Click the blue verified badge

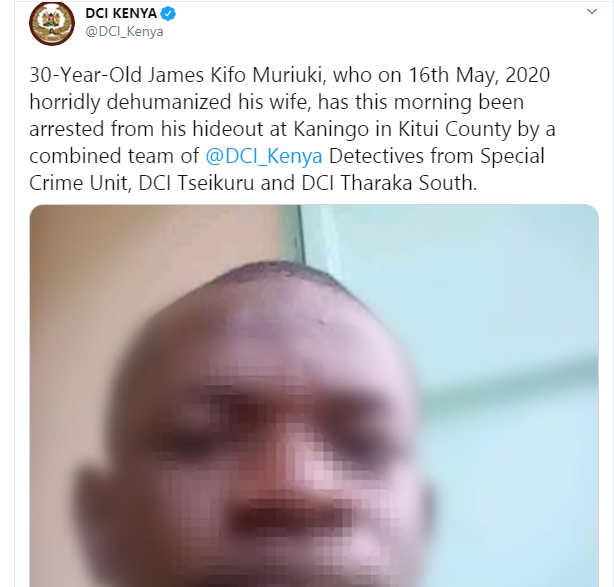[168, 14]
